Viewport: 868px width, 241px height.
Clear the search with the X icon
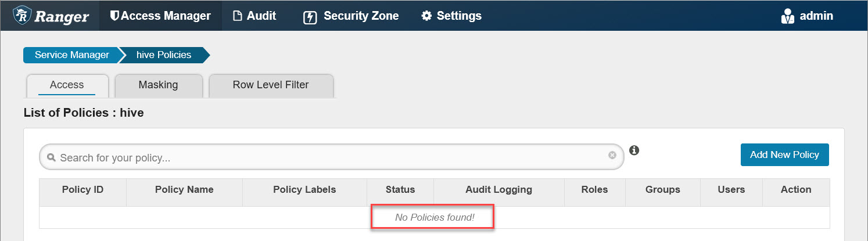[612, 156]
